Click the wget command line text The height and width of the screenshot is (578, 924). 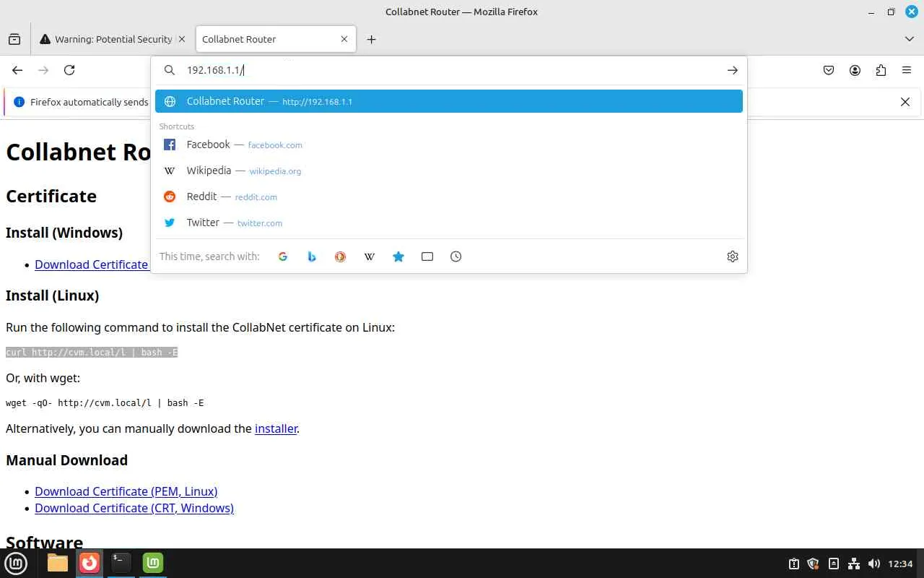point(105,402)
